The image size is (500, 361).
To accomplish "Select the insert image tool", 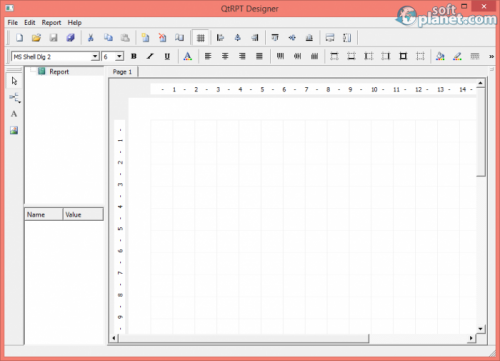I will click(x=14, y=130).
